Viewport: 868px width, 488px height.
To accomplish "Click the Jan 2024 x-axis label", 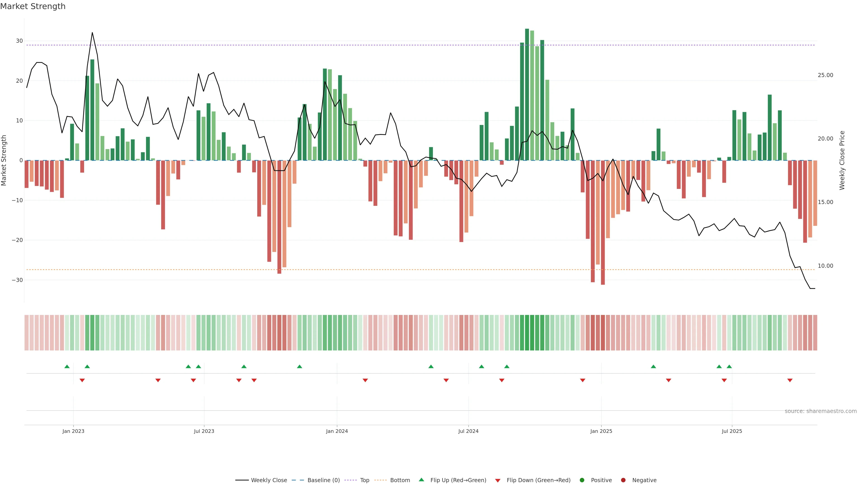I will pyautogui.click(x=337, y=431).
